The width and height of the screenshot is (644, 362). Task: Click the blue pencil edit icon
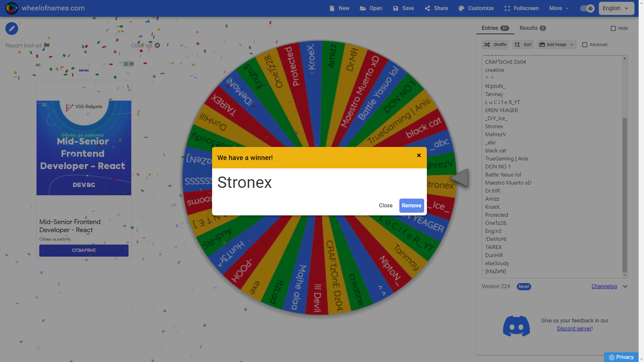12,29
